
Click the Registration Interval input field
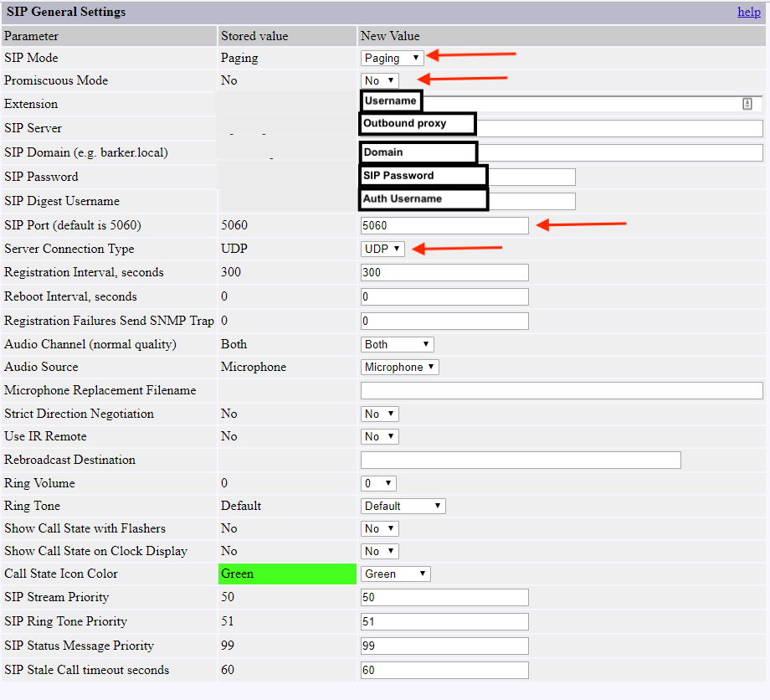click(444, 273)
